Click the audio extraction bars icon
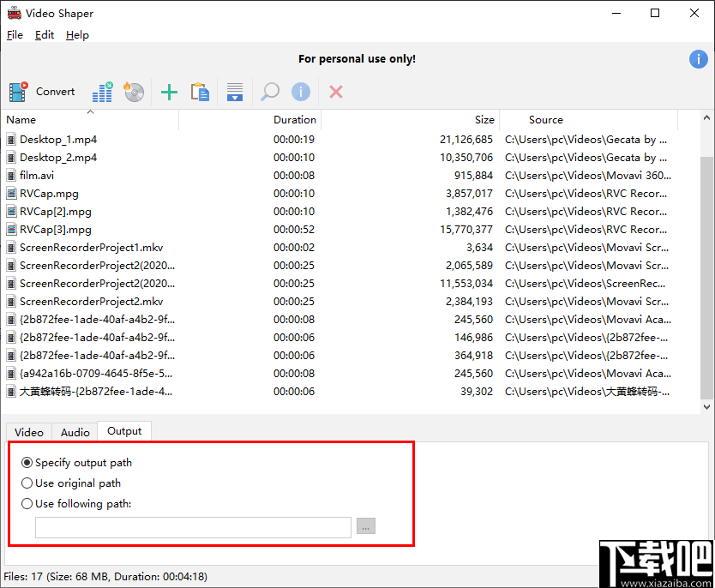This screenshot has width=715, height=588. [103, 92]
